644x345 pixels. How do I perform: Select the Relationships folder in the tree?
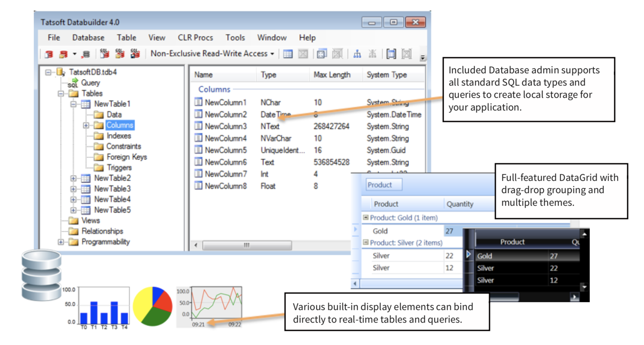[x=96, y=231]
